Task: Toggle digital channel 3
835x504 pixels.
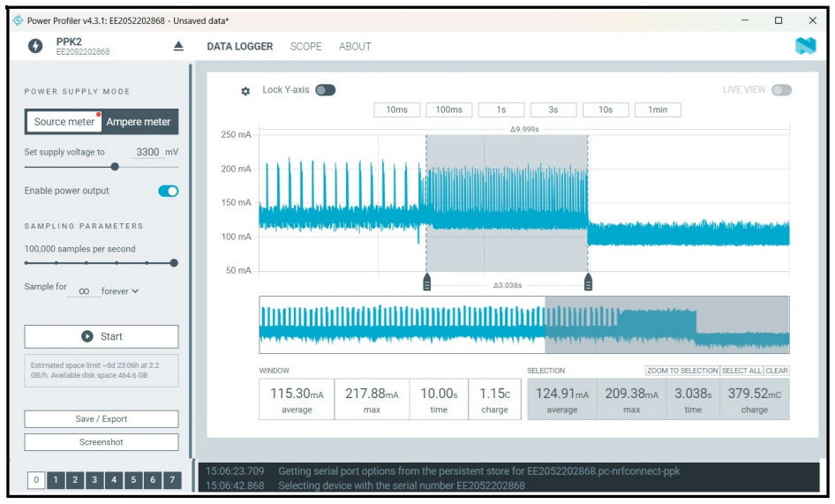Action: tap(94, 479)
